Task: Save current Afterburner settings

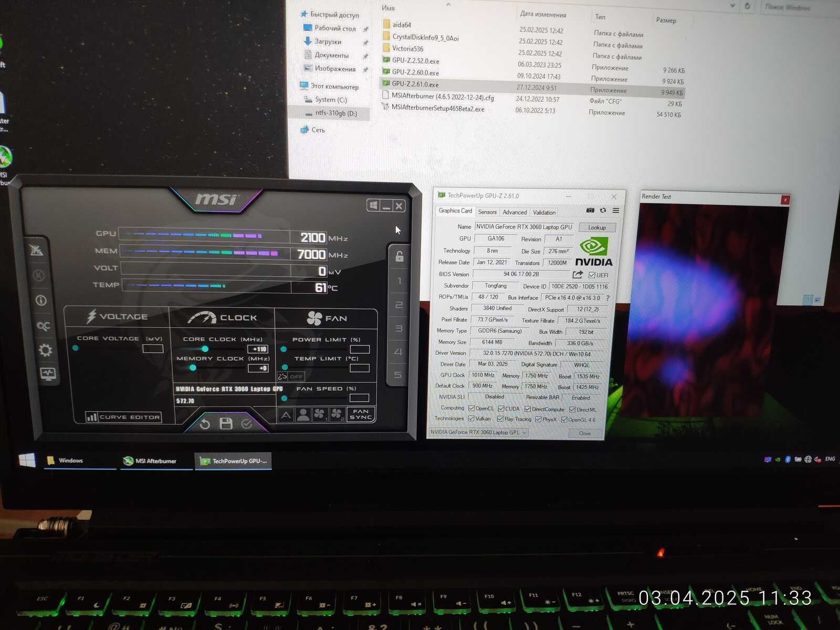Action: click(226, 424)
